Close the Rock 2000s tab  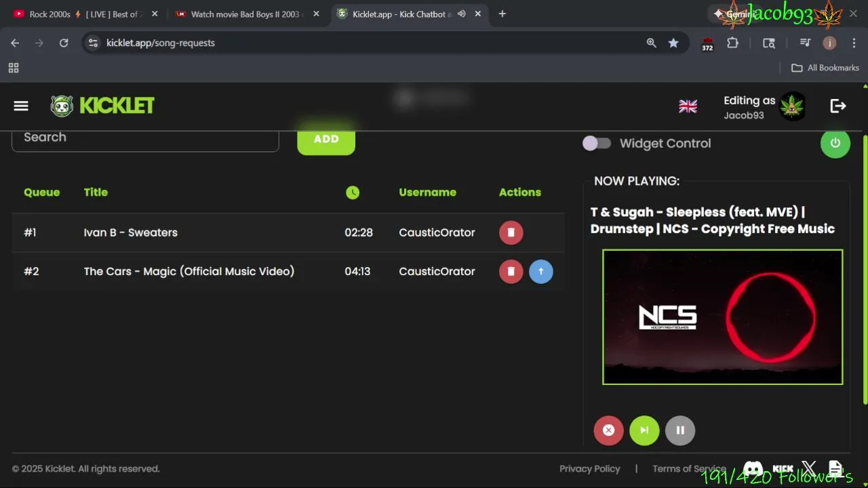[155, 14]
